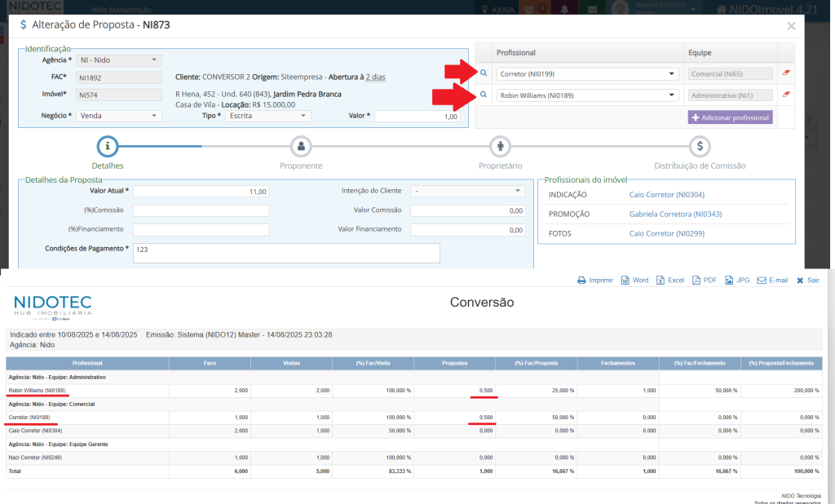
Task: Click the Adicionar profissional button
Action: point(730,117)
